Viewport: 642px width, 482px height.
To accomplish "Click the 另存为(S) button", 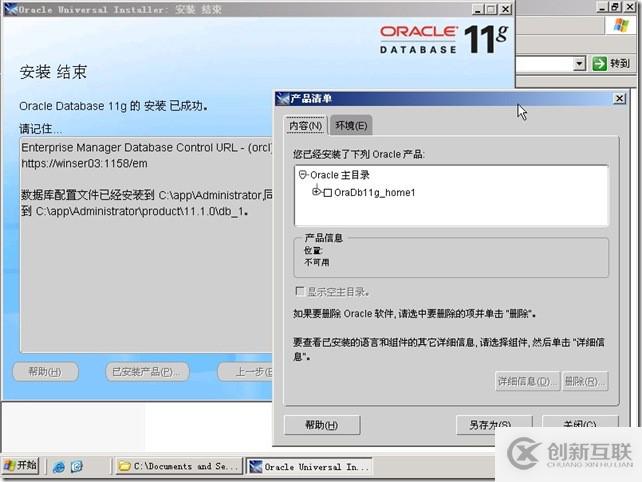I will click(x=494, y=425).
